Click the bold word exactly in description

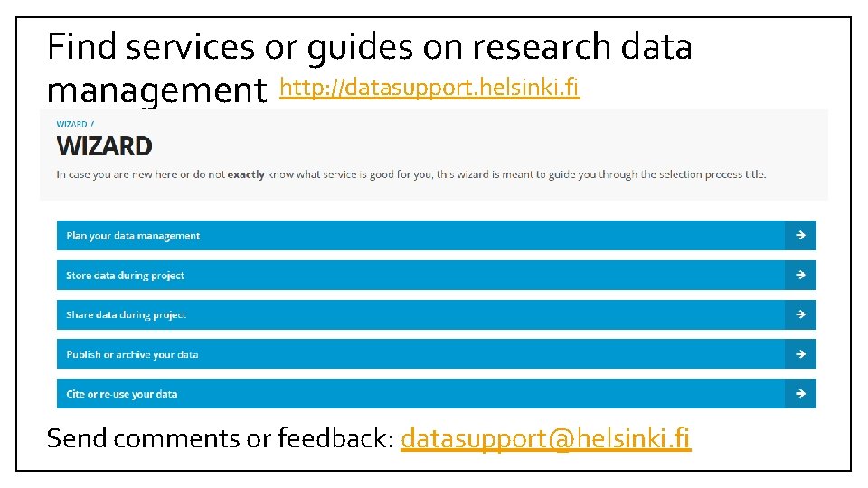point(246,174)
